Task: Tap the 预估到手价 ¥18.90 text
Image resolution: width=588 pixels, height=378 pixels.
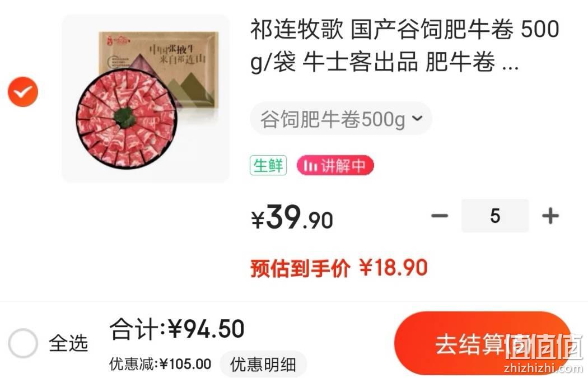Action: [339, 268]
